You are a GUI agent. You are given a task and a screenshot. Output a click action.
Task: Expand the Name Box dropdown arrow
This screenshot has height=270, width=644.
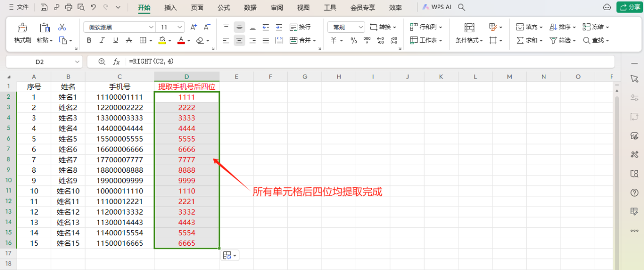pos(77,61)
